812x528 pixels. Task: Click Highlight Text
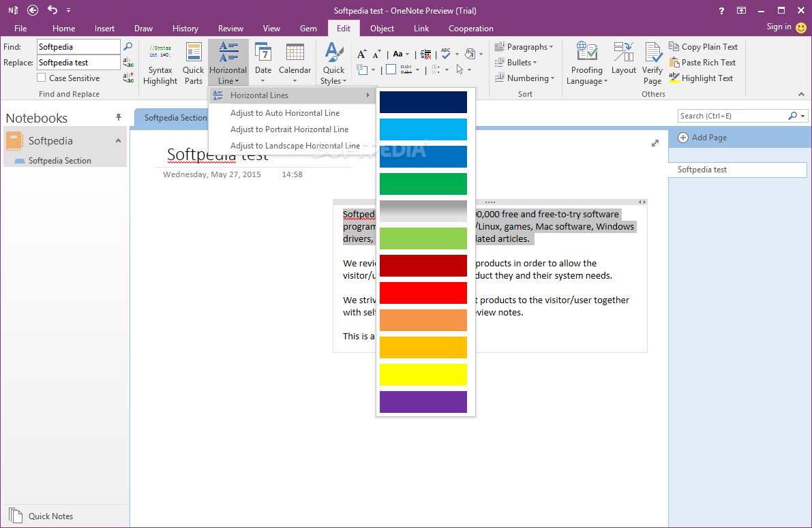pyautogui.click(x=701, y=78)
